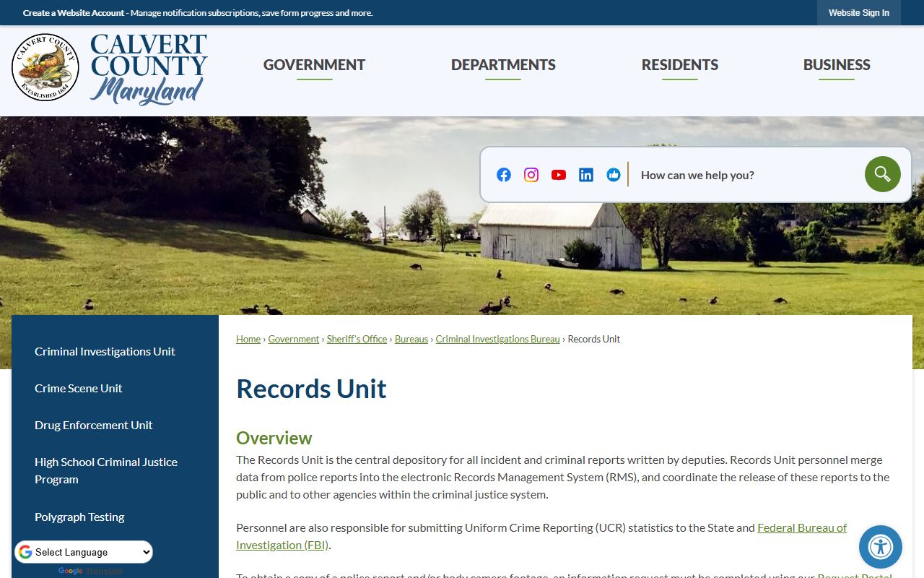Open Crime Scene Unit sidebar item
This screenshot has height=578, width=924.
(x=79, y=388)
